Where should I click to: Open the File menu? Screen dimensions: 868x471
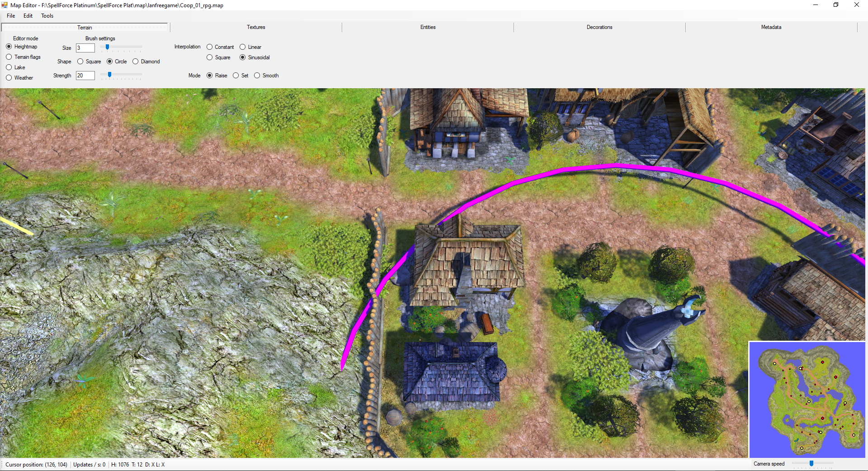11,16
